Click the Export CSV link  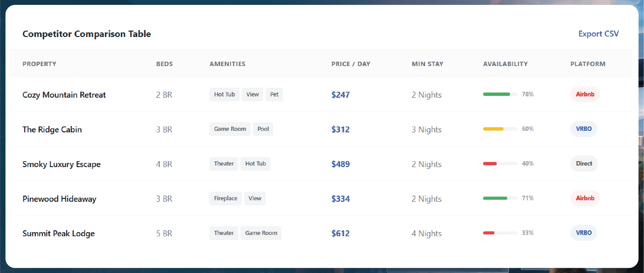point(598,34)
